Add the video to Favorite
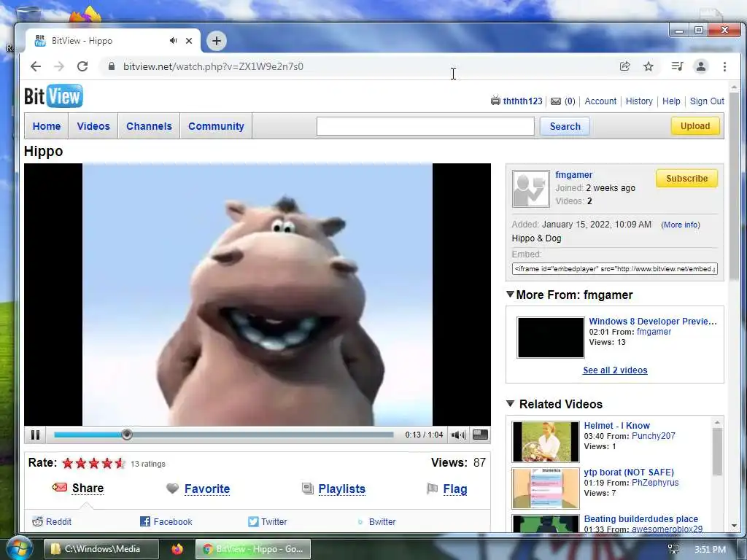747x560 pixels. (x=206, y=489)
